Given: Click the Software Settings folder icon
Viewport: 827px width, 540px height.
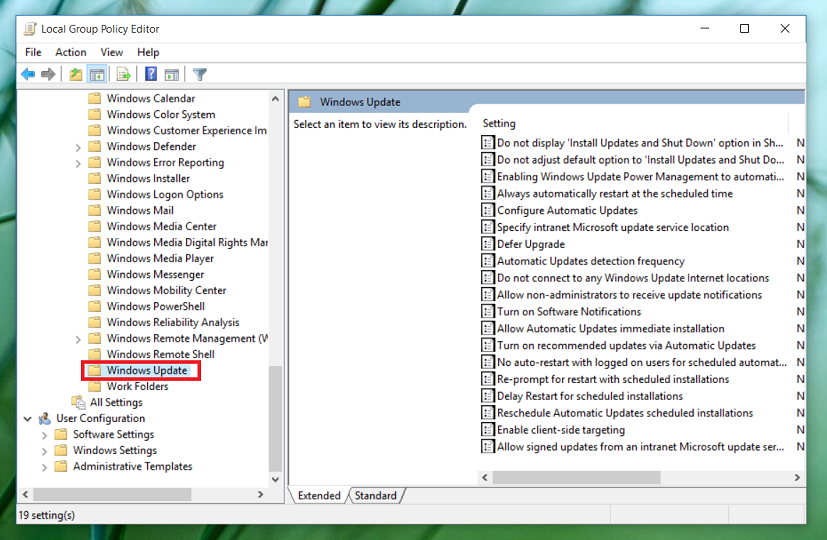Looking at the screenshot, I should pyautogui.click(x=61, y=434).
